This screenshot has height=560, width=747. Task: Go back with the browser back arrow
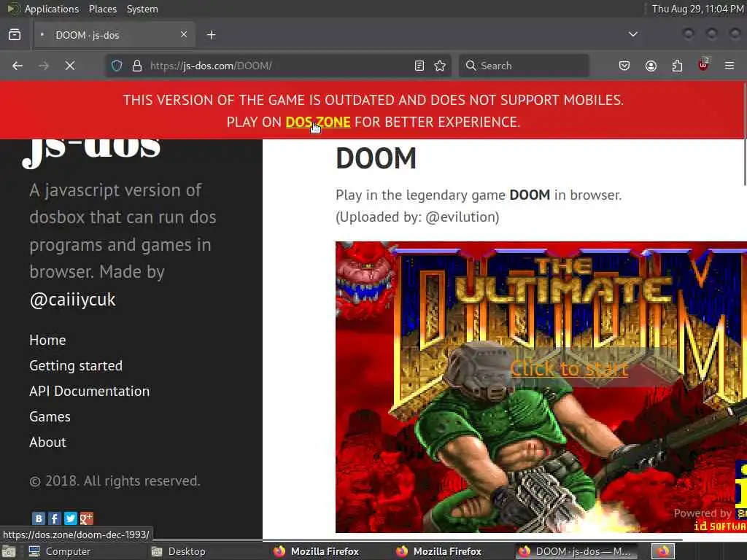tap(18, 66)
